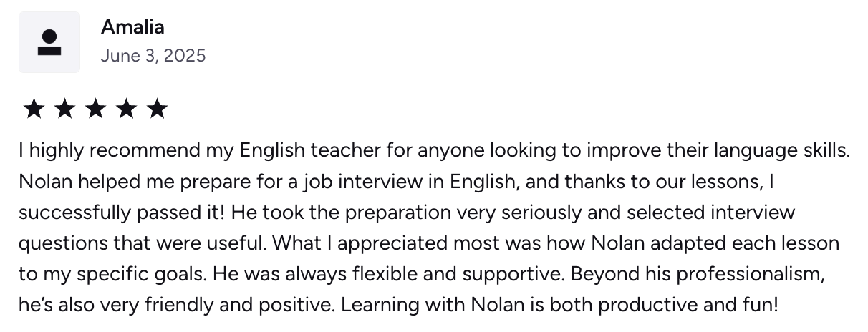Click the third rating star
868x332 pixels.
pos(95,109)
